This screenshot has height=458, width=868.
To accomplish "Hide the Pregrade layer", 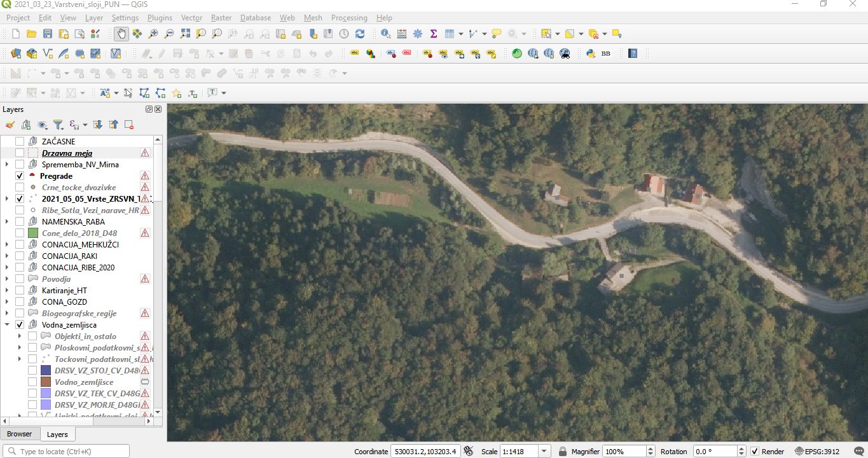I will pos(19,176).
